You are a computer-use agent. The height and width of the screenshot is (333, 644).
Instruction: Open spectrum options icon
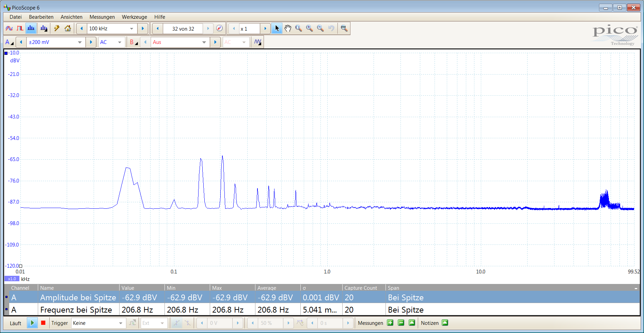(x=44, y=28)
